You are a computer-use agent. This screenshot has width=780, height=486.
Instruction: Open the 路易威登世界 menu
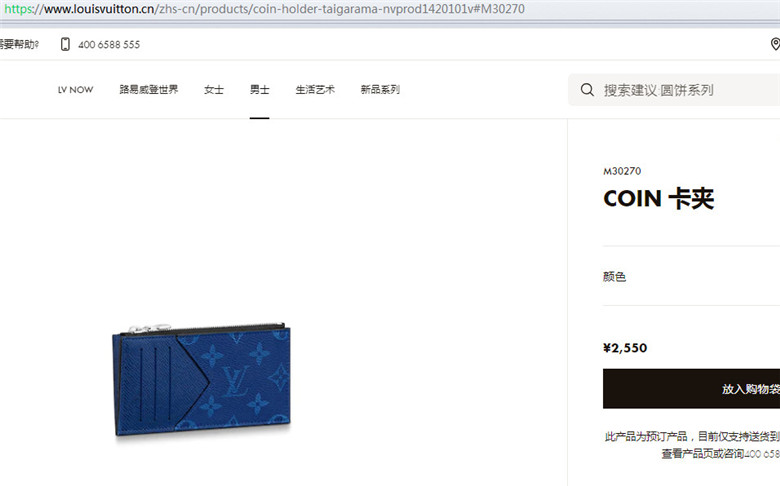(149, 90)
